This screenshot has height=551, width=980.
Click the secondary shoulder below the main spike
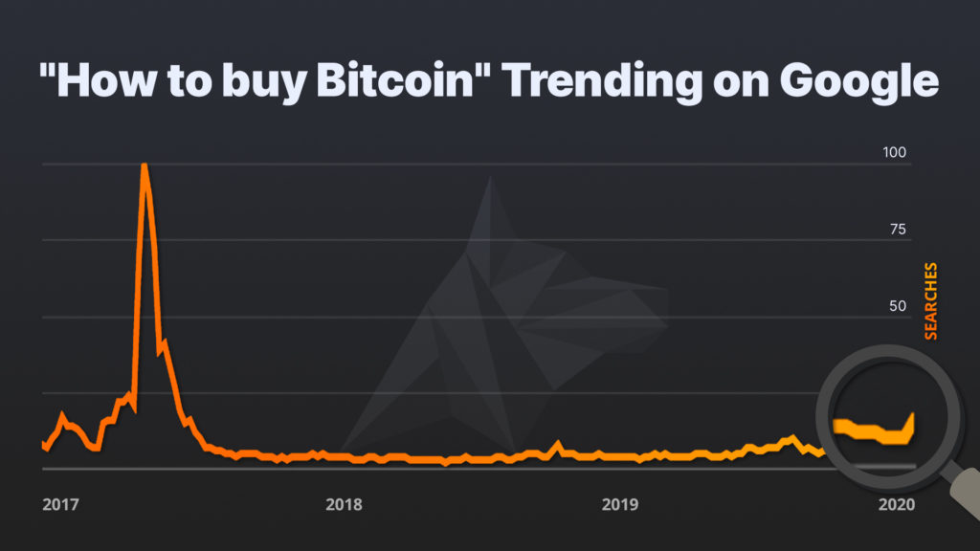pyautogui.click(x=163, y=345)
